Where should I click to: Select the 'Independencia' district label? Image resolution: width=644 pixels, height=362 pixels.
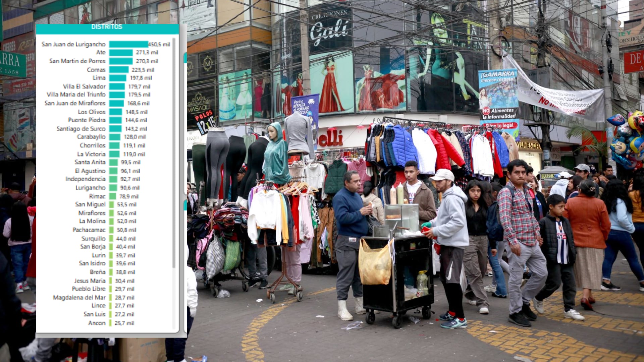coord(86,179)
